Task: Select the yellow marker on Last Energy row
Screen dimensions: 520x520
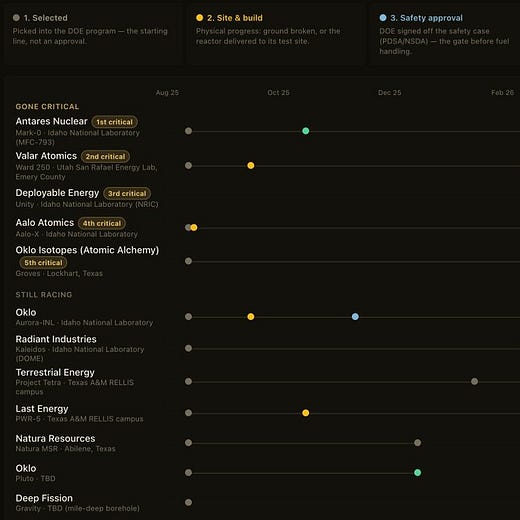Action: (x=305, y=413)
